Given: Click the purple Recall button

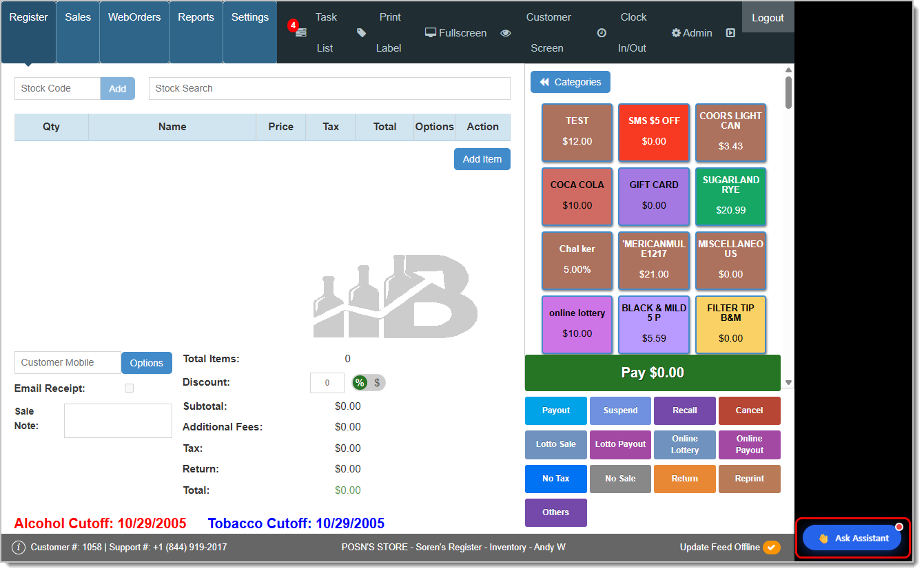Looking at the screenshot, I should coord(685,410).
